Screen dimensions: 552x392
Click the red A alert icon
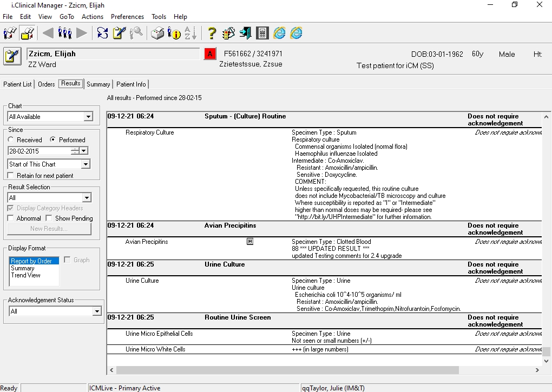pos(210,54)
